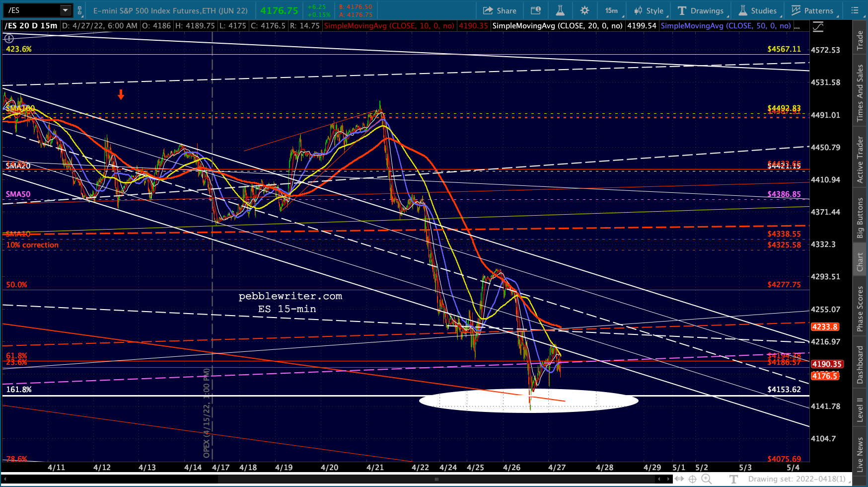
Task: Toggle the Active Trader side panel
Action: click(x=860, y=160)
